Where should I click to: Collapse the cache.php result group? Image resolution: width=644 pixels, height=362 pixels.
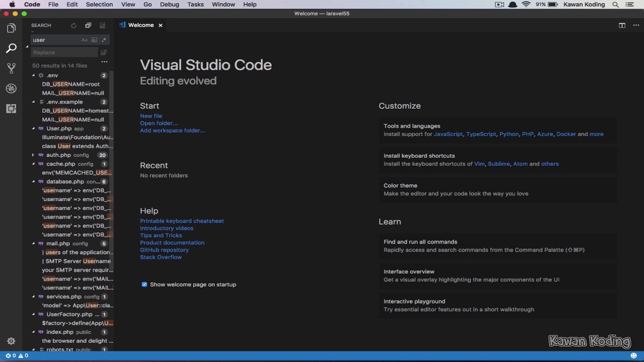[34, 164]
